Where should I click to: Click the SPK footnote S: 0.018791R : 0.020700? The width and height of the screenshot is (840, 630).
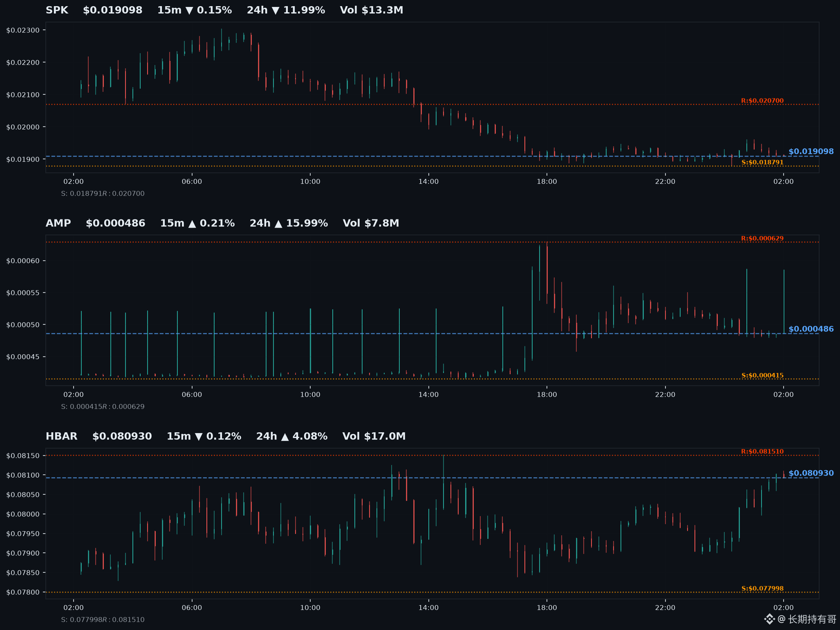click(x=103, y=194)
